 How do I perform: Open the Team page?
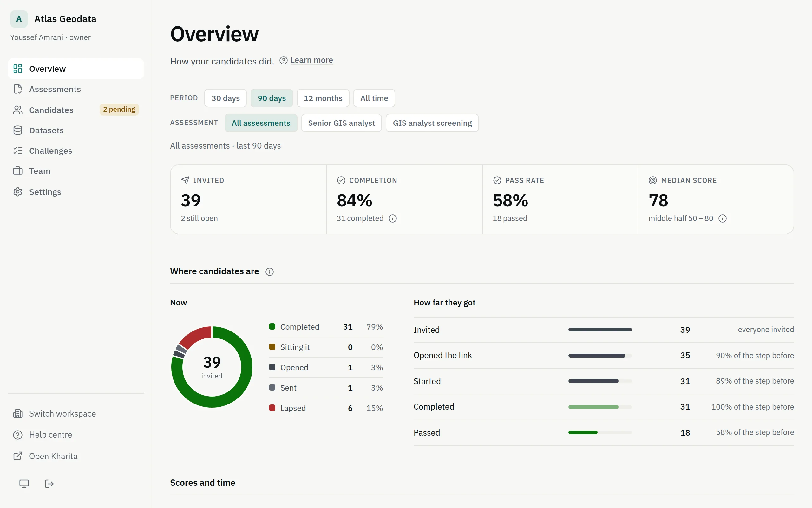coord(76,171)
